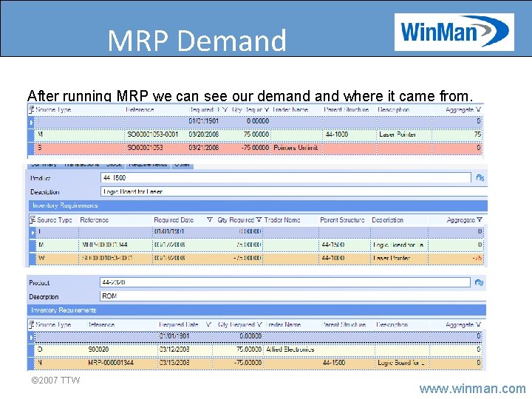Sort by Source Type in the SO00001053 grid
Screen dimensions: 532x399
tap(53, 109)
